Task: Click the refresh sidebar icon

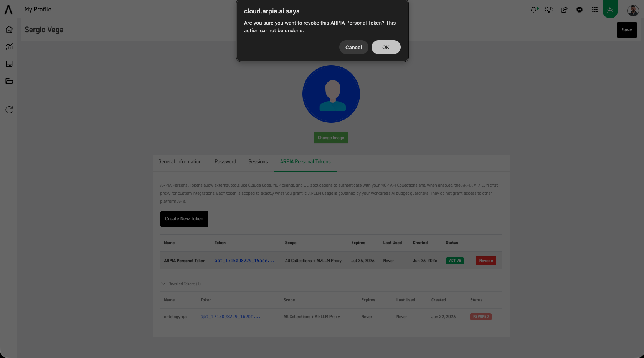Action: tap(9, 110)
